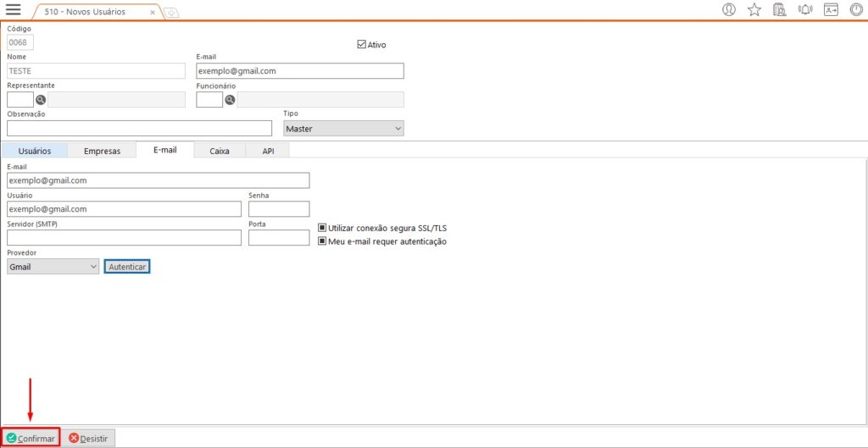Switch to the Caixa tab
Screen dimensions: 868x448
[220, 151]
